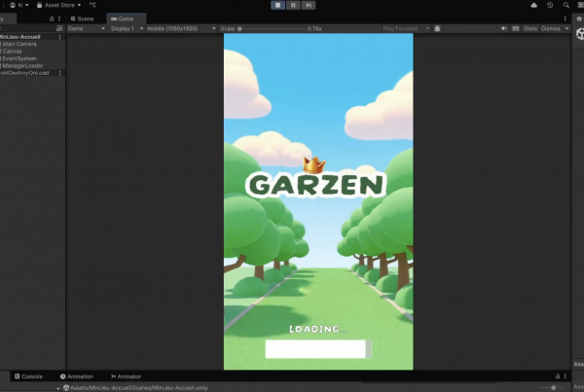Open the Asset Store
This screenshot has height=392, width=584.
60,5
